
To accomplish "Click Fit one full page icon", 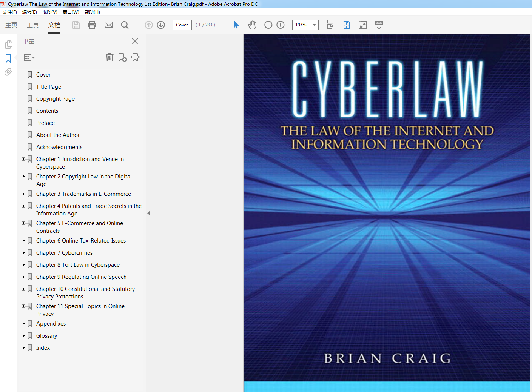I will 347,25.
